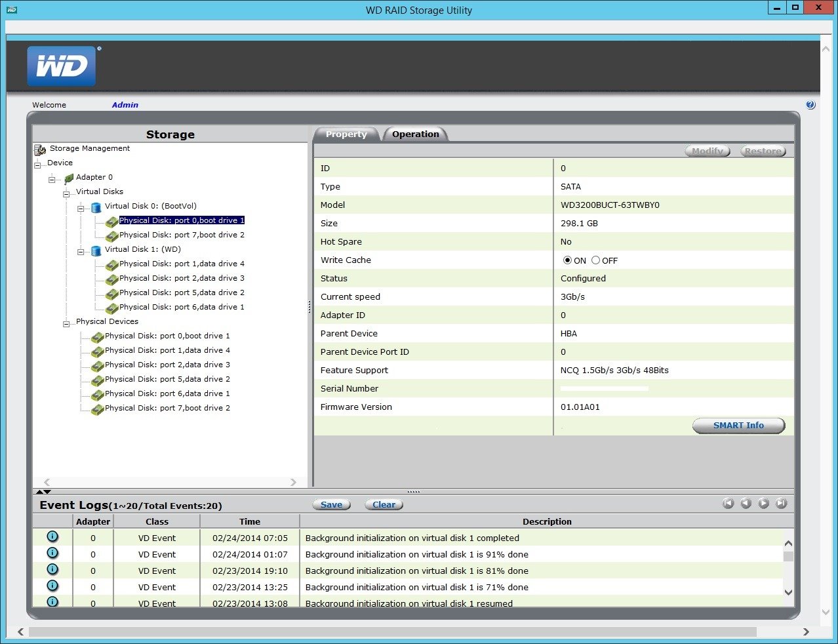
Task: Click the event log scrollbar down arrow
Action: (x=788, y=592)
